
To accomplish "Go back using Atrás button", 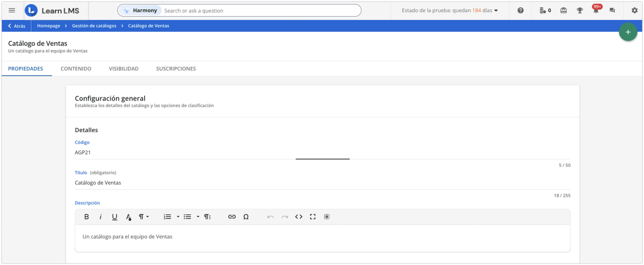I will point(16,26).
